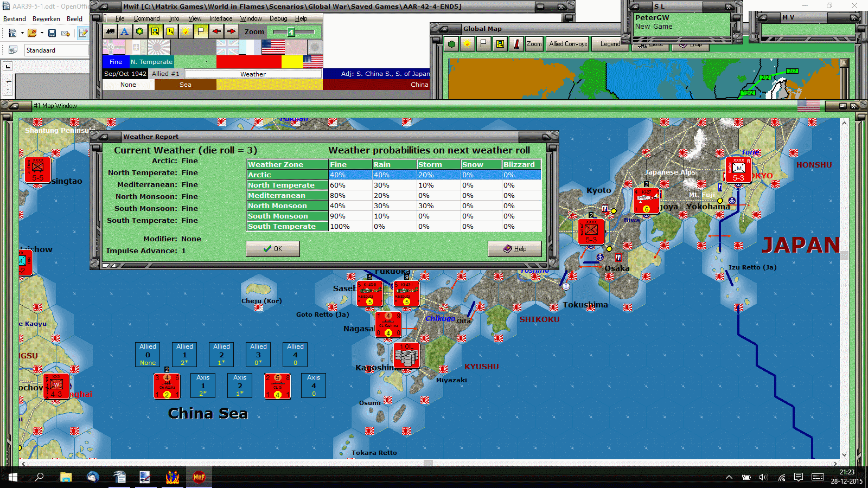Click the yellow N. Temperate color swatch
The image size is (868, 488).
coord(292,62)
